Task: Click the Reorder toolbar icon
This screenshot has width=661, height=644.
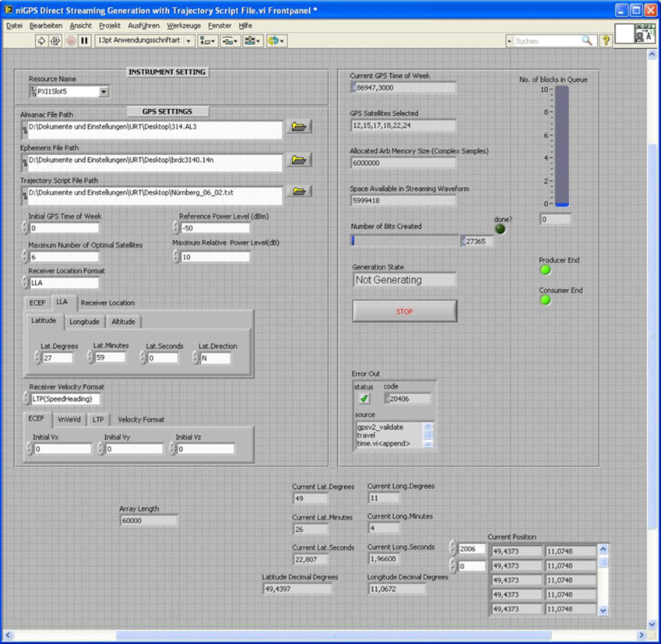Action: click(x=272, y=40)
